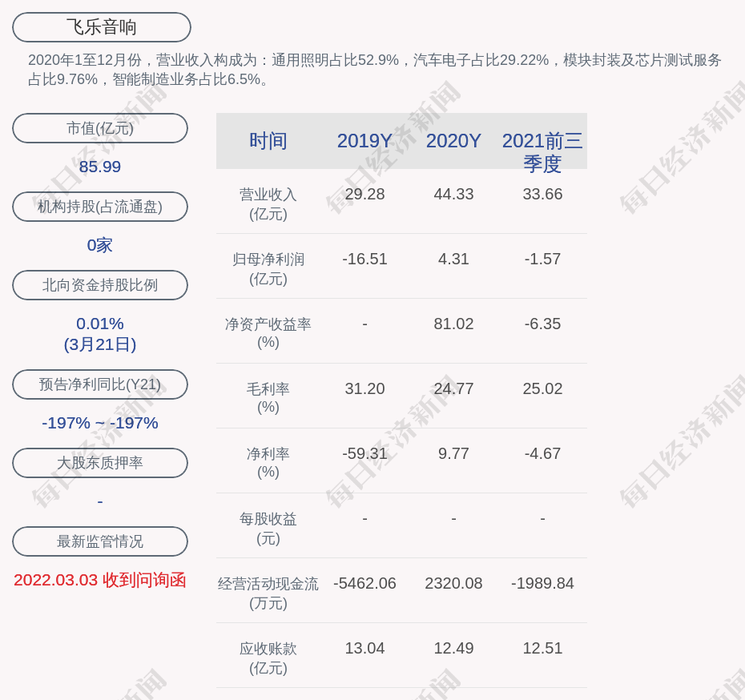Click the 机构持股(占流通盘) label

(100, 207)
